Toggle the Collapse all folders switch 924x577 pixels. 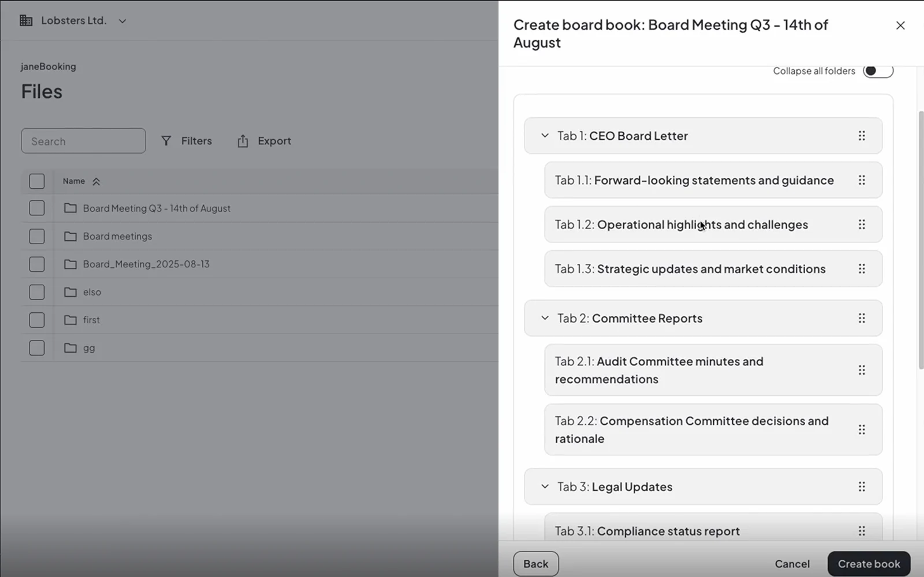coord(878,71)
